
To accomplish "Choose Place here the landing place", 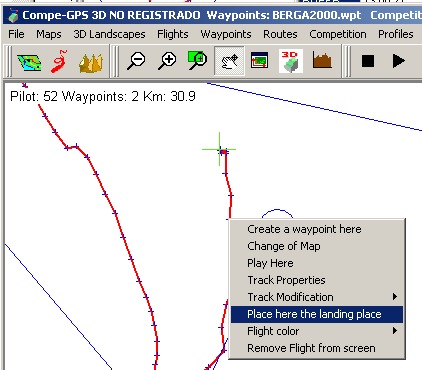I will tap(317, 314).
